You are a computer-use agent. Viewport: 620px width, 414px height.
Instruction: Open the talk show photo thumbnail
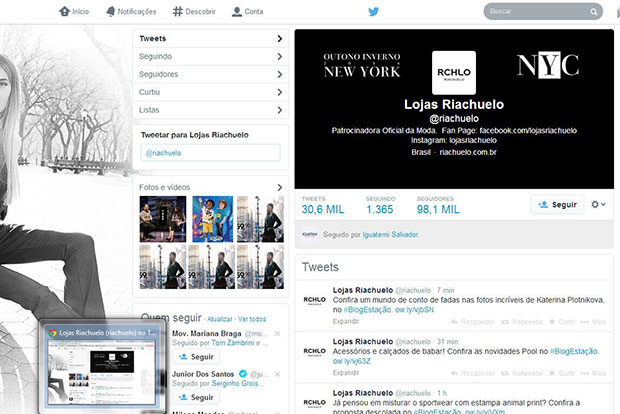click(163, 219)
